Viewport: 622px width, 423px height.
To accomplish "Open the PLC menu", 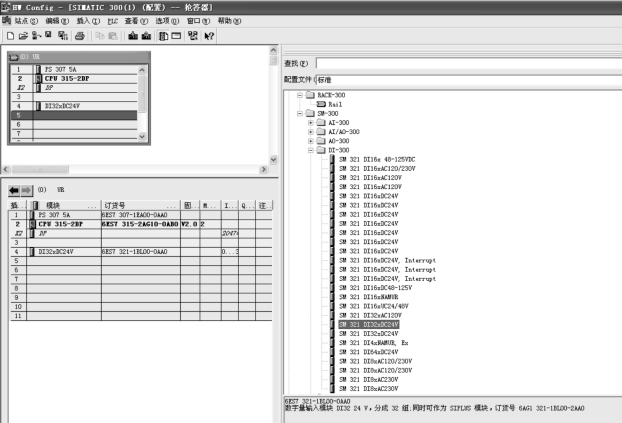I will coord(113,21).
